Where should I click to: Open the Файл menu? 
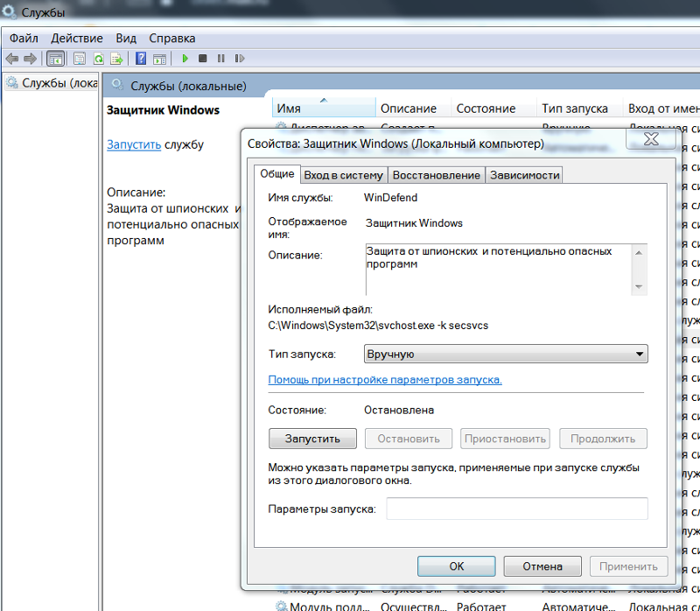24,39
